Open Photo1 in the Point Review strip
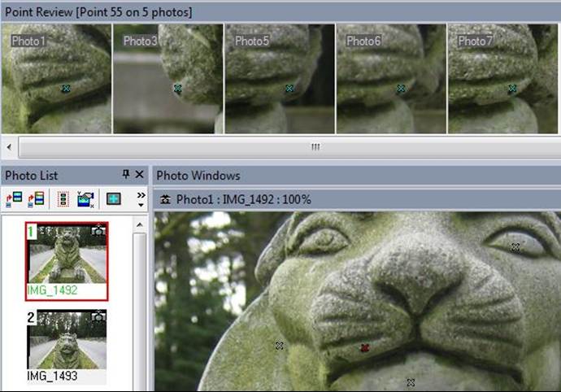Image resolution: width=561 pixels, height=392 pixels. coord(56,79)
